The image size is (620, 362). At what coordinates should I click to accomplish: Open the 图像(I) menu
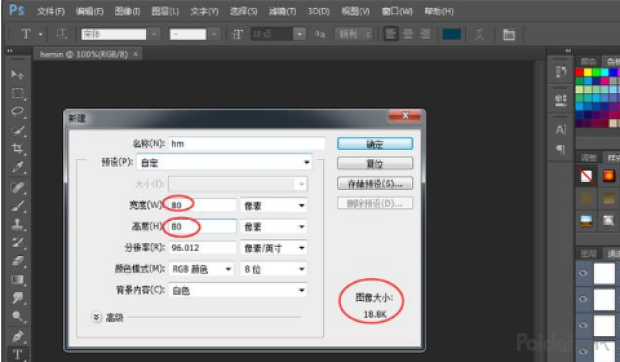click(x=127, y=11)
